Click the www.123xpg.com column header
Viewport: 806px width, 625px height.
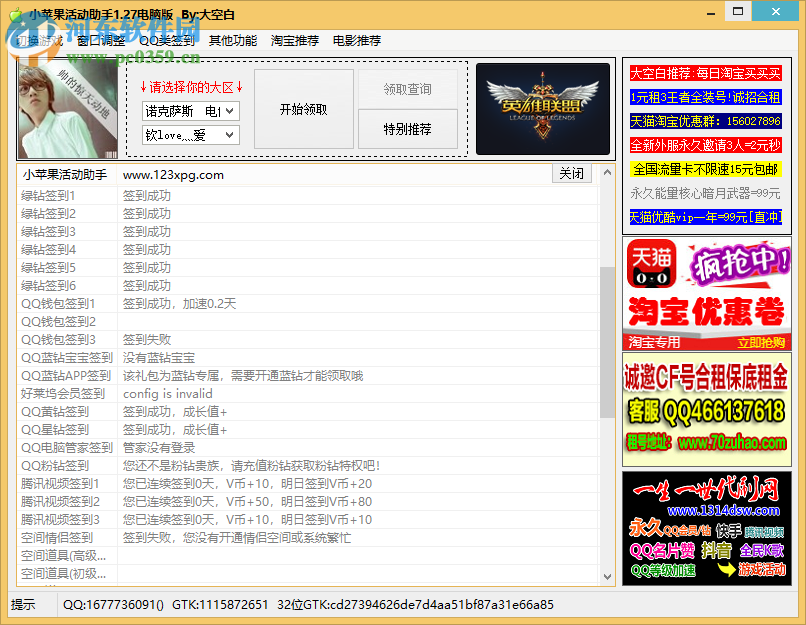tap(334, 175)
